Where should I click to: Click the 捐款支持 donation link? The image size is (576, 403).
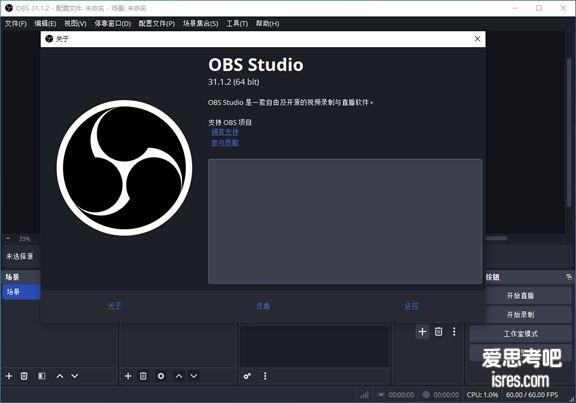point(225,132)
